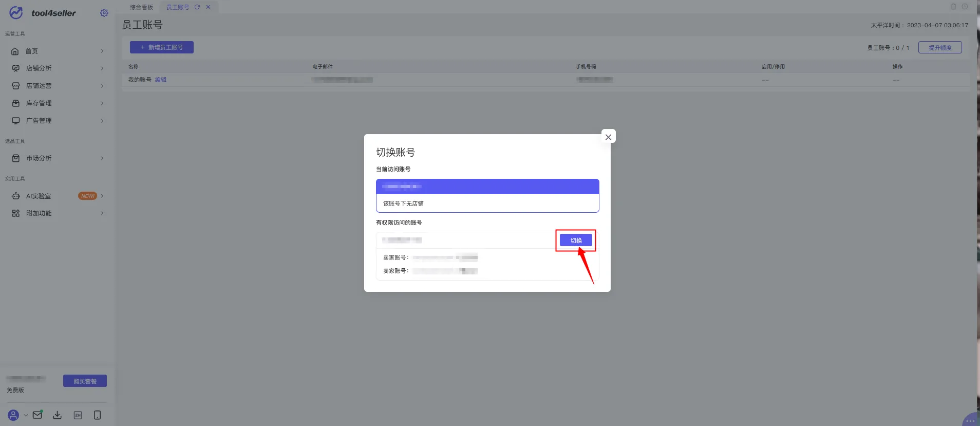Click the AI实验室 robot icon
The height and width of the screenshot is (426, 980).
(15, 196)
